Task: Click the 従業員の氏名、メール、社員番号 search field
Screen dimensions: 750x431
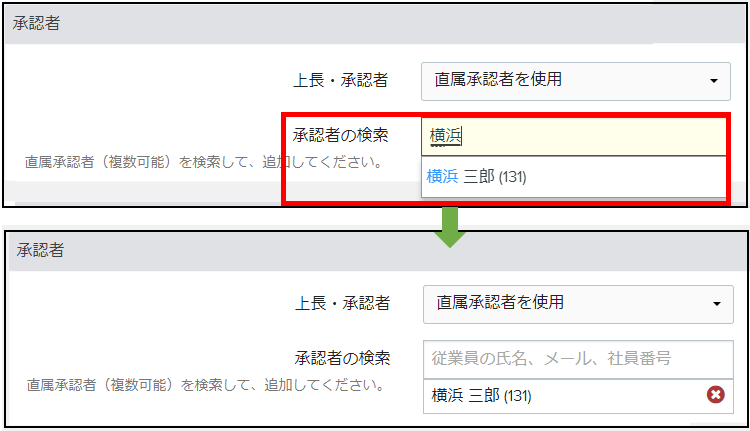Action: [578, 359]
